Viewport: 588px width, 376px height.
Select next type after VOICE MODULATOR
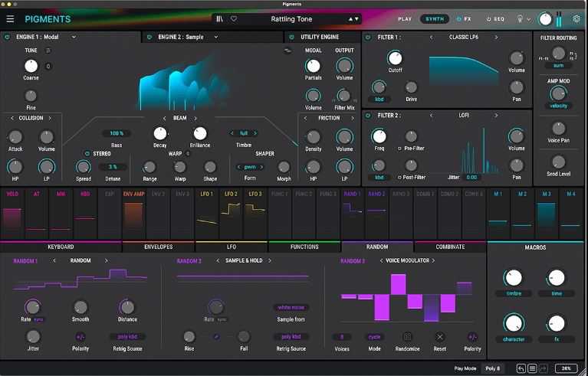[433, 260]
